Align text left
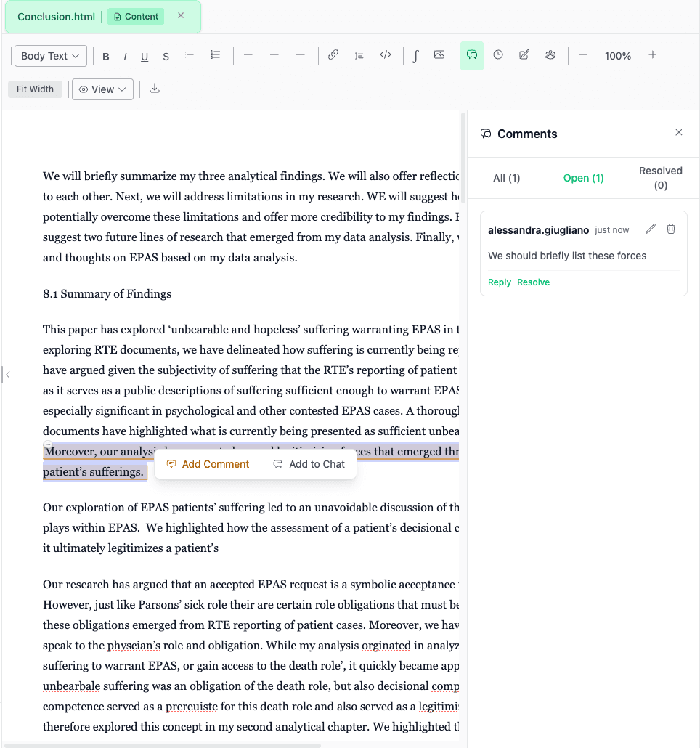 coord(248,55)
